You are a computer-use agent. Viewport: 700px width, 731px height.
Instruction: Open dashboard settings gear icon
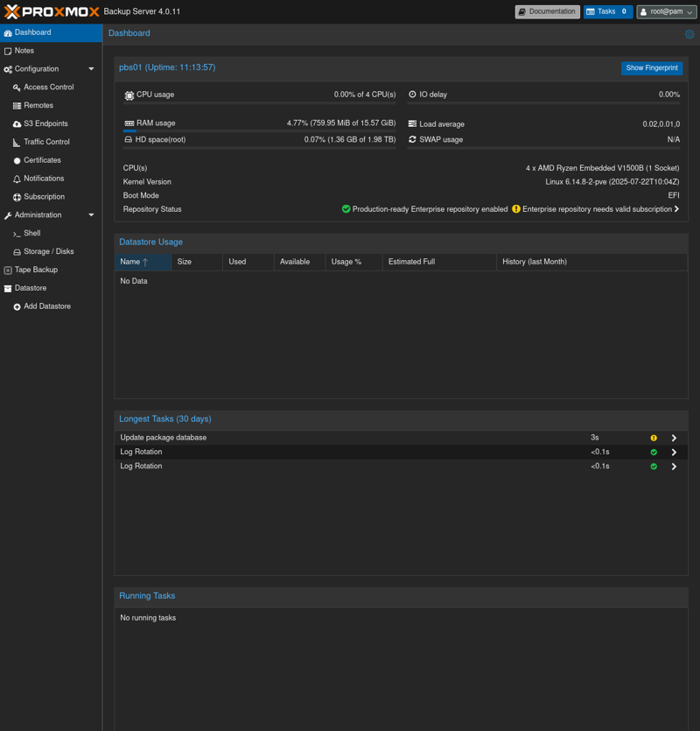coord(689,34)
